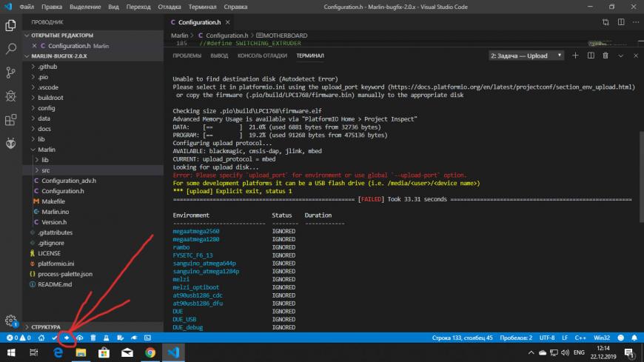Open the Debug view in activity bar
Image resolution: width=644 pixels, height=362 pixels.
pyautogui.click(x=10, y=96)
